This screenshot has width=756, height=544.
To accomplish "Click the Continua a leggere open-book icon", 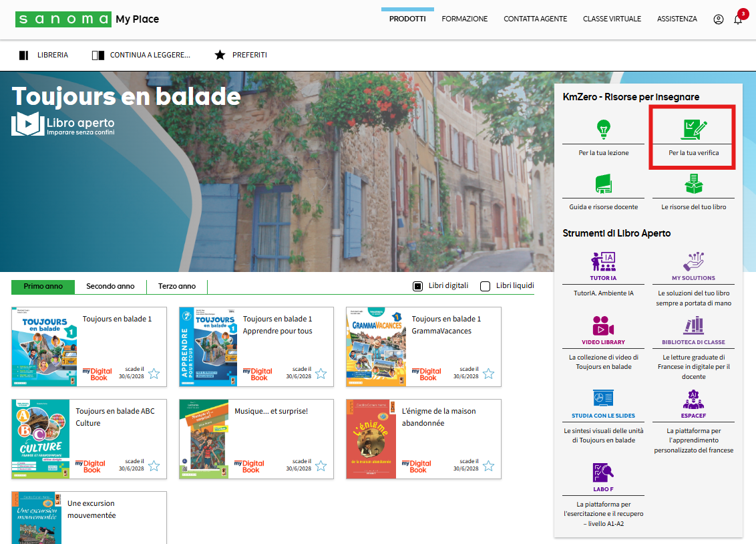I will [98, 55].
